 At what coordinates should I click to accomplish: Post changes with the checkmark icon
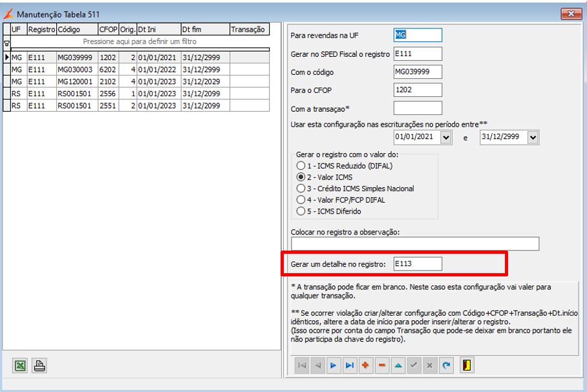tap(414, 366)
